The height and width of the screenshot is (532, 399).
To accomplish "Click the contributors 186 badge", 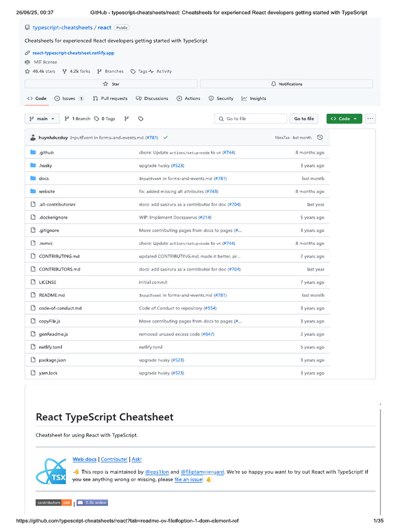I will click(54, 503).
